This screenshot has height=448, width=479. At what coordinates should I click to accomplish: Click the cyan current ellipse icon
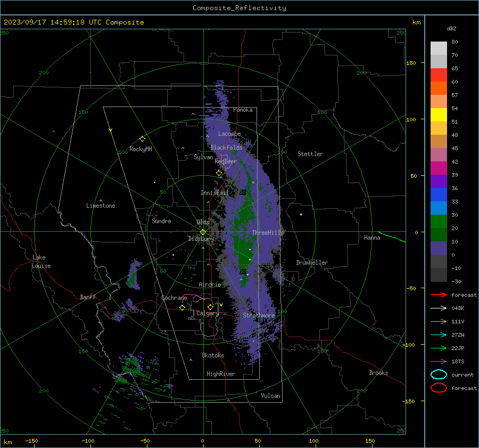click(x=439, y=374)
